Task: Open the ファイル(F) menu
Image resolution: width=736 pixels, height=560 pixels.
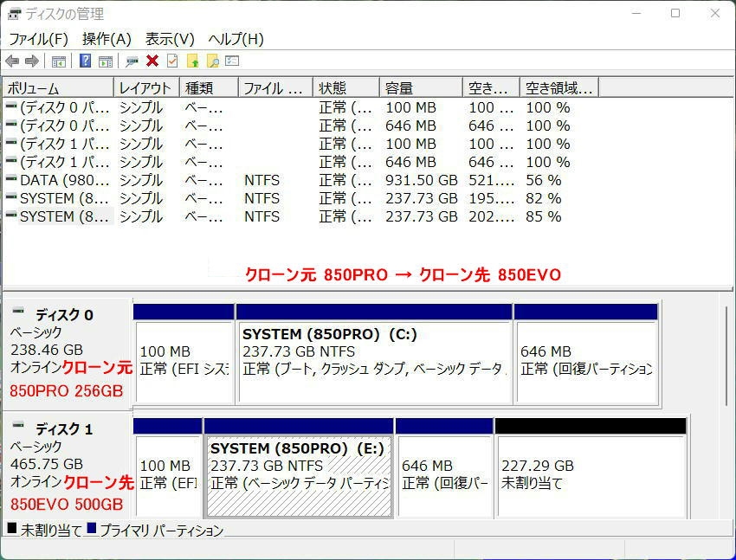Action: pos(38,39)
